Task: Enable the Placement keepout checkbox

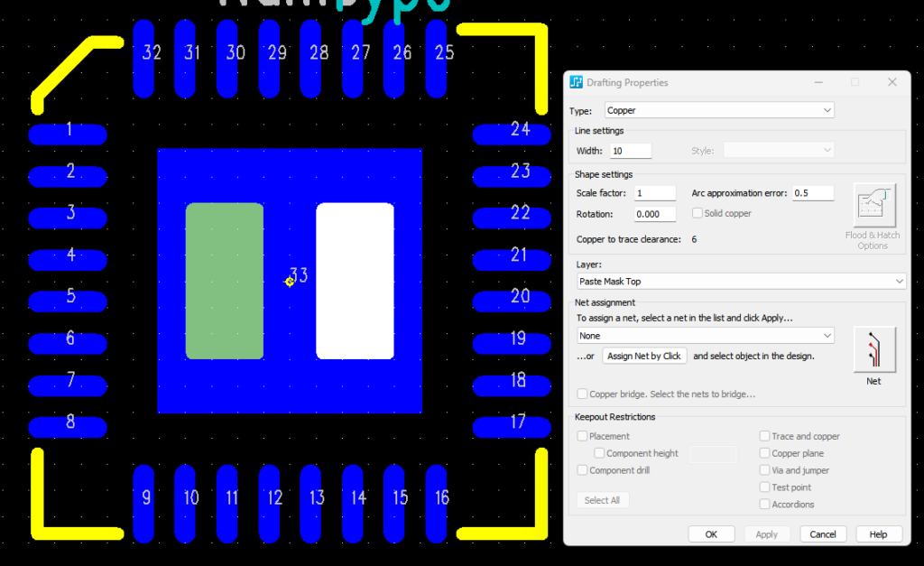Action: (583, 436)
